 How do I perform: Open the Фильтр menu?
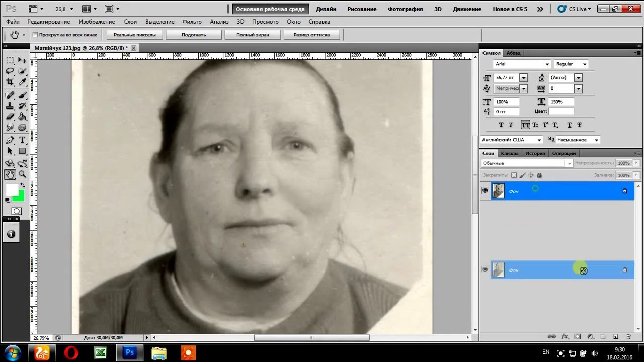click(x=192, y=22)
